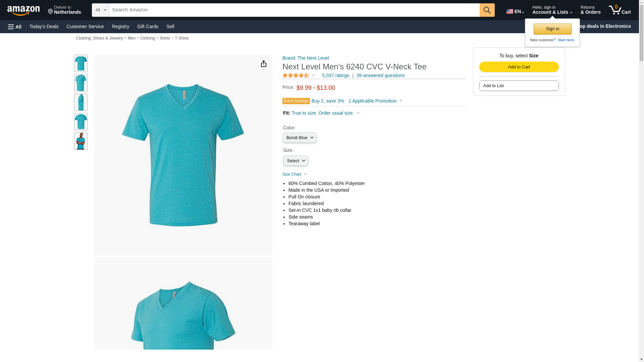Open the Gift Cards nav link
The image size is (644, 362).
(148, 26)
